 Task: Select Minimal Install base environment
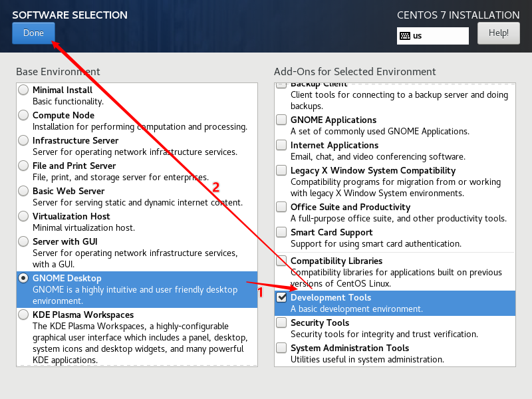(24, 90)
